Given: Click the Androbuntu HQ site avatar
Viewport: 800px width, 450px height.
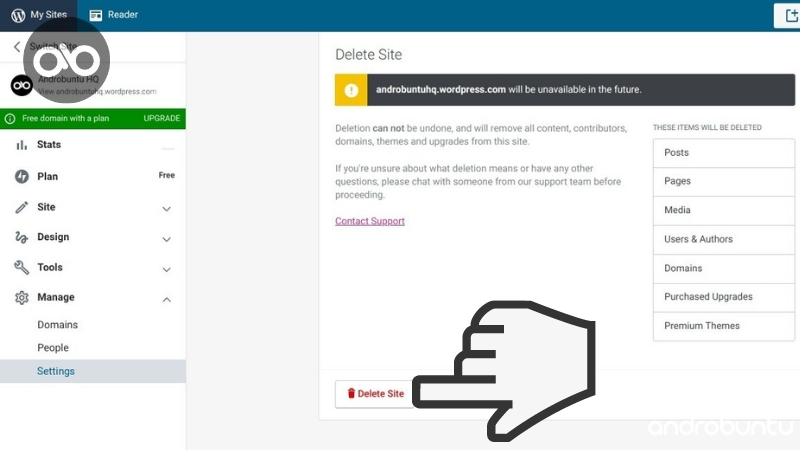Looking at the screenshot, I should click(x=21, y=85).
